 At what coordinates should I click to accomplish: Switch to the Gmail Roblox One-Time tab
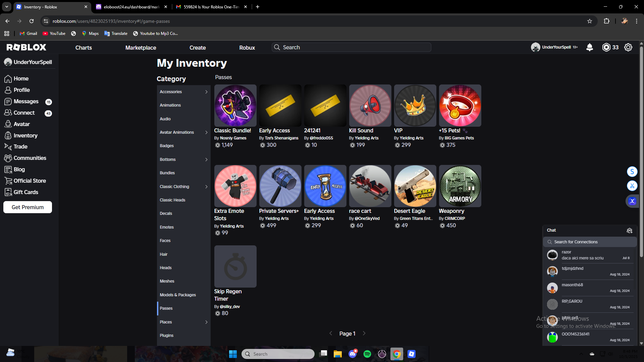pyautogui.click(x=212, y=7)
